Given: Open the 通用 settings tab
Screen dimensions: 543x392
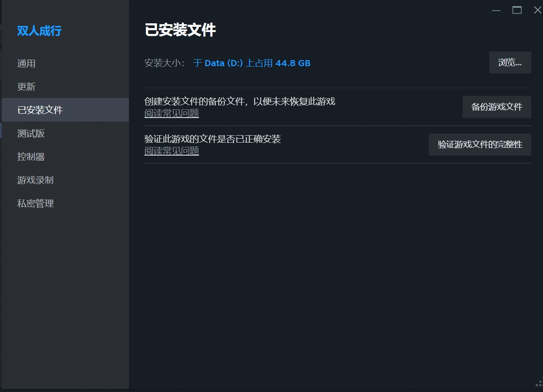Looking at the screenshot, I should coord(26,64).
